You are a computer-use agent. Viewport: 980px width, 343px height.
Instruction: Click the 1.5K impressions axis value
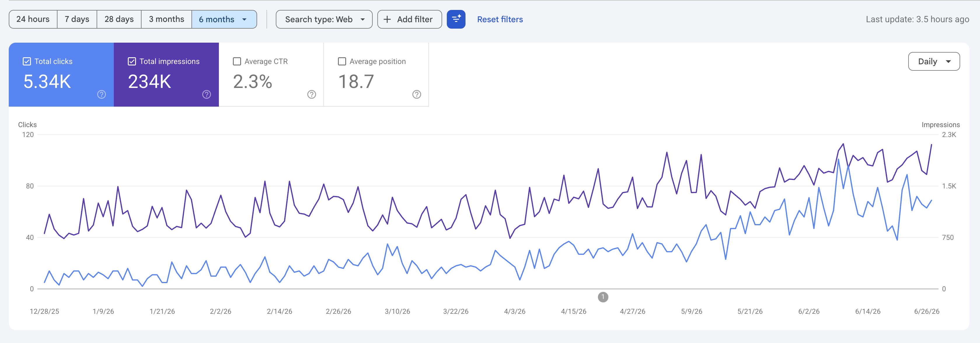tap(949, 186)
